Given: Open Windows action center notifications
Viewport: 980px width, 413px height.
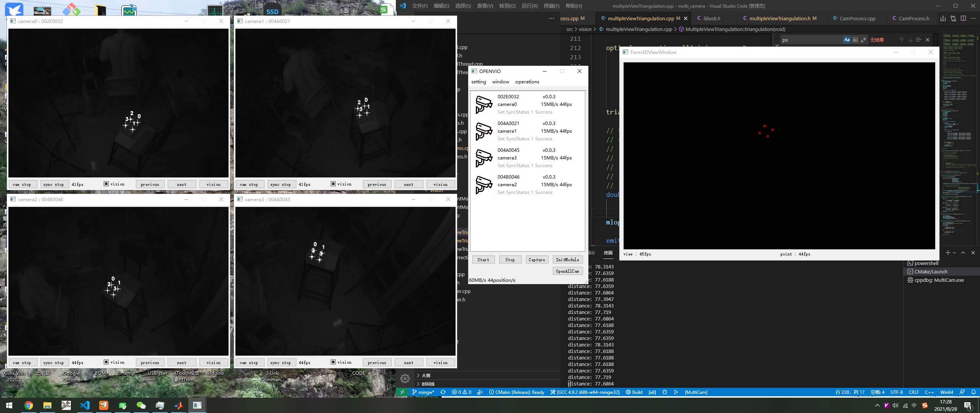Looking at the screenshot, I should click(969, 406).
